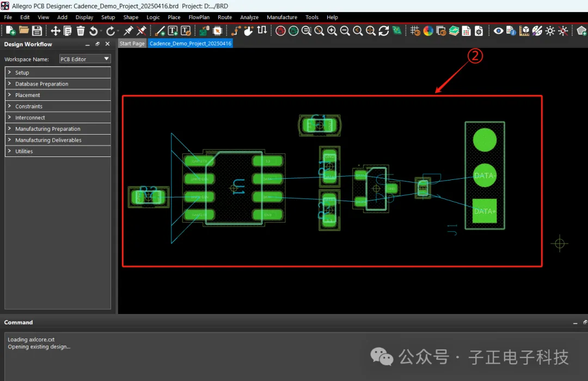The image size is (588, 381).
Task: Refresh the canvas with the redraw icon
Action: tap(384, 31)
